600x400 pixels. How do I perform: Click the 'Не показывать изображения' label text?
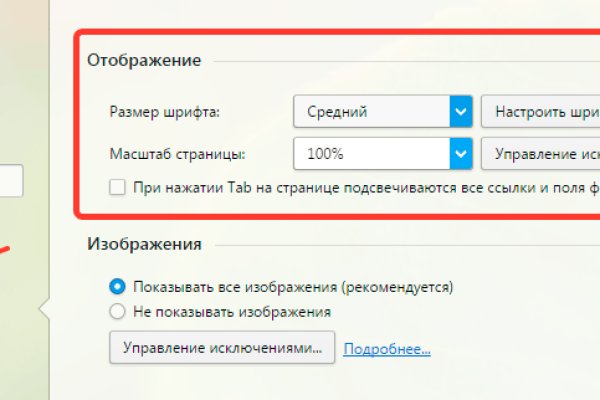tap(231, 311)
